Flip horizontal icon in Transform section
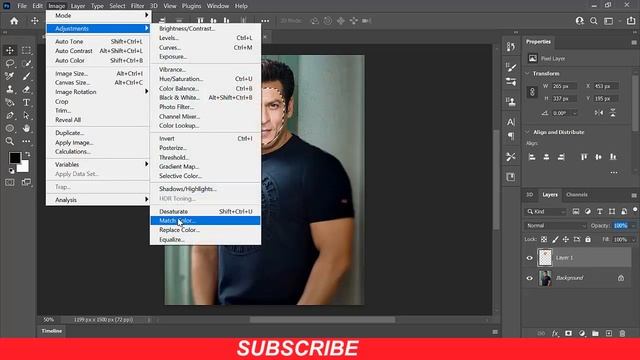Screen dimensions: 640x360 pos(599,113)
